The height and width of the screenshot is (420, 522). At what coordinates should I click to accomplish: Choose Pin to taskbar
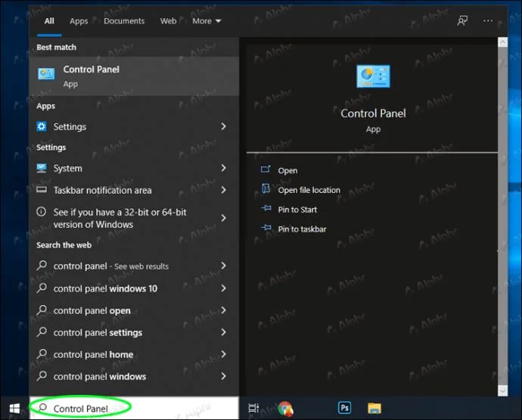click(x=302, y=229)
